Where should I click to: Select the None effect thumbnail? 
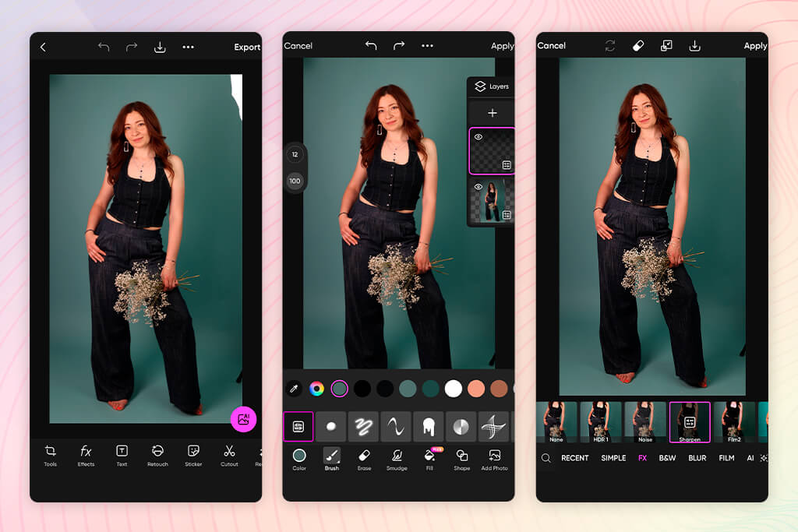tap(556, 422)
